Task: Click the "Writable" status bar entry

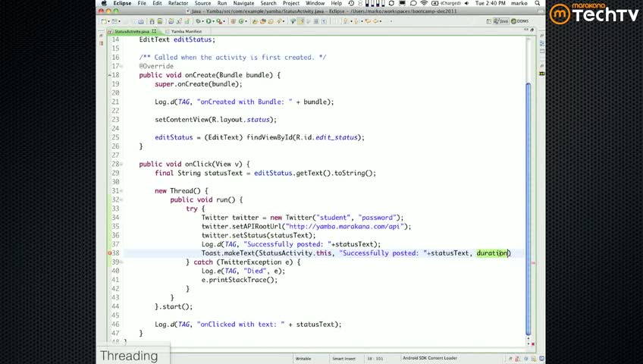Action: point(303,359)
